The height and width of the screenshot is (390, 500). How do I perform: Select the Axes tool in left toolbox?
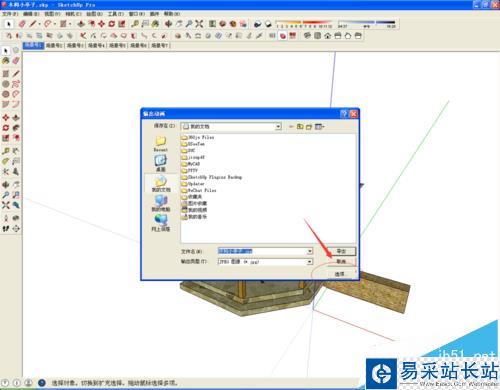point(6,172)
